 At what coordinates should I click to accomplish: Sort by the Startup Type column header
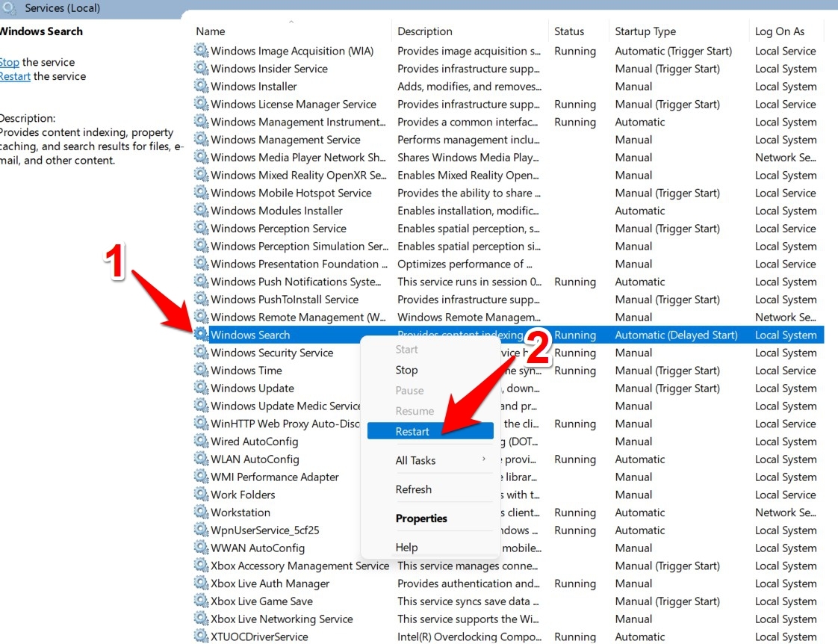point(645,31)
